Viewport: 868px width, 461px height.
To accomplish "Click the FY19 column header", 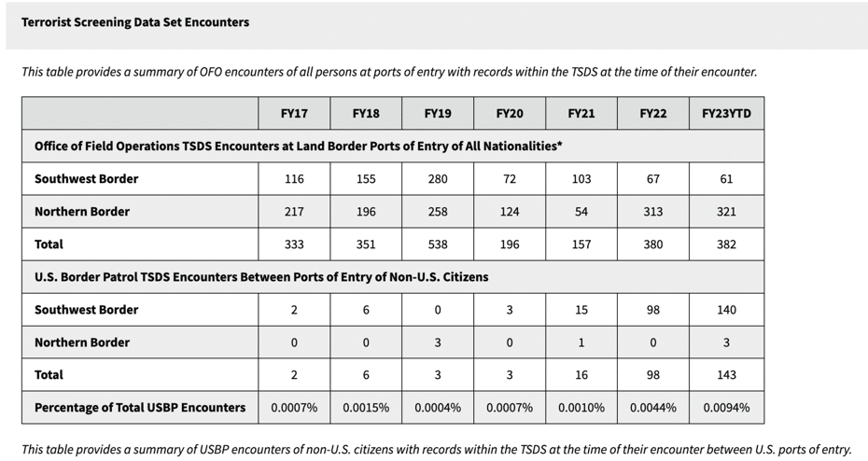I will coord(438,114).
